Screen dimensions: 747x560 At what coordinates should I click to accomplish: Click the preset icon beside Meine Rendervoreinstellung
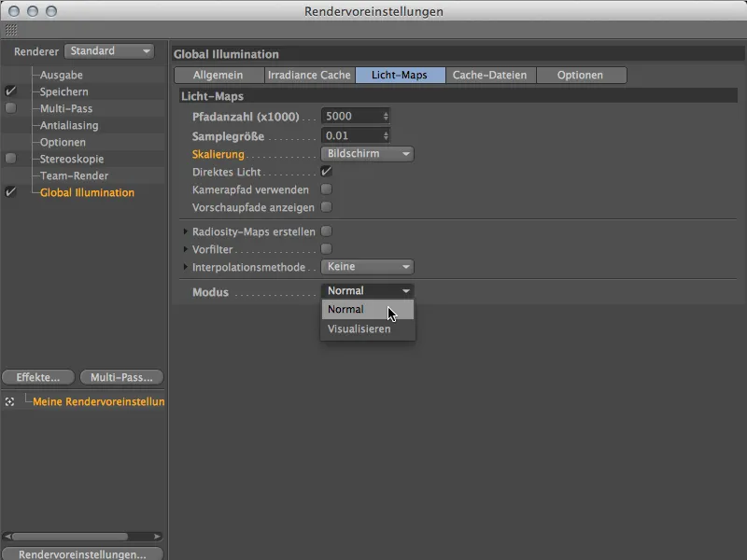[9, 402]
